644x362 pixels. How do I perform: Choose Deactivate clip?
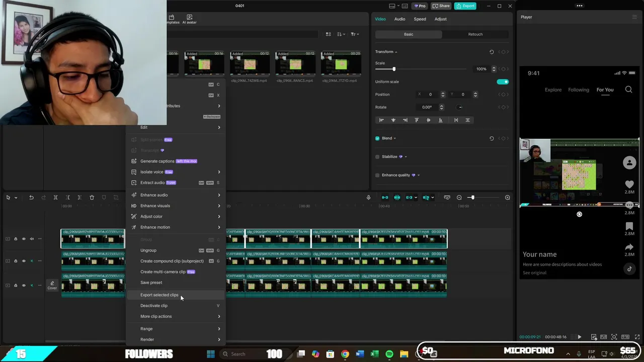click(175, 306)
